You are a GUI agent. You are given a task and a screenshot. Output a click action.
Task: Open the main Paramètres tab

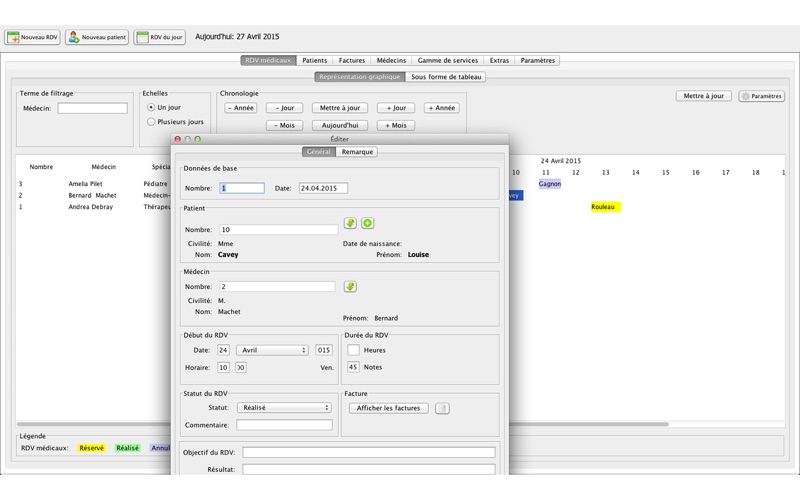[537, 60]
